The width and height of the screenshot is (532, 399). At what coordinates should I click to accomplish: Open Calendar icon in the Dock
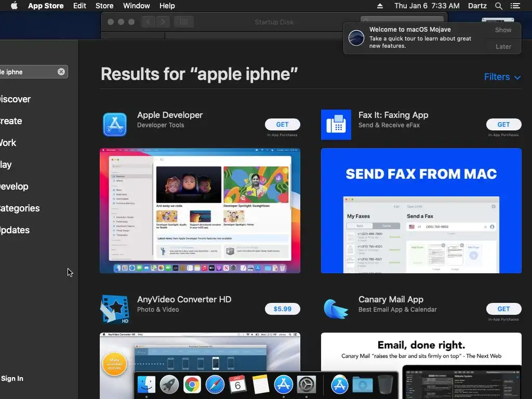coord(237,385)
